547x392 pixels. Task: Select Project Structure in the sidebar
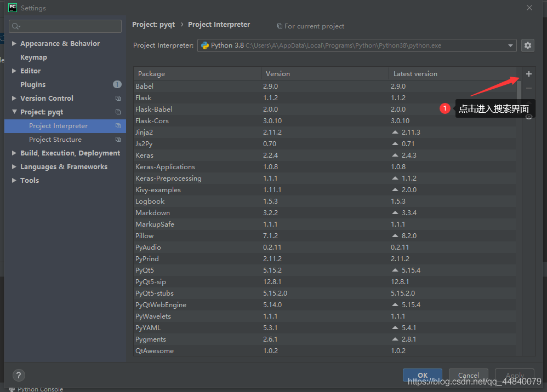(55, 140)
